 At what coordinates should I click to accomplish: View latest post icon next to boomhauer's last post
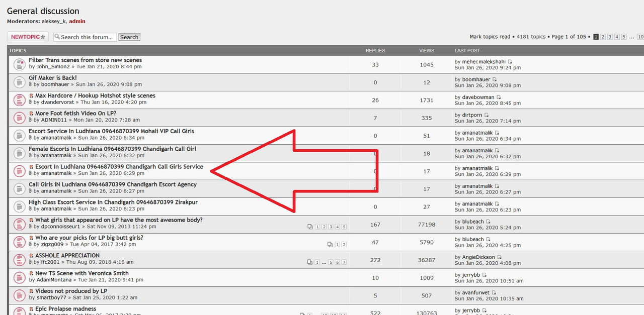tap(495, 79)
